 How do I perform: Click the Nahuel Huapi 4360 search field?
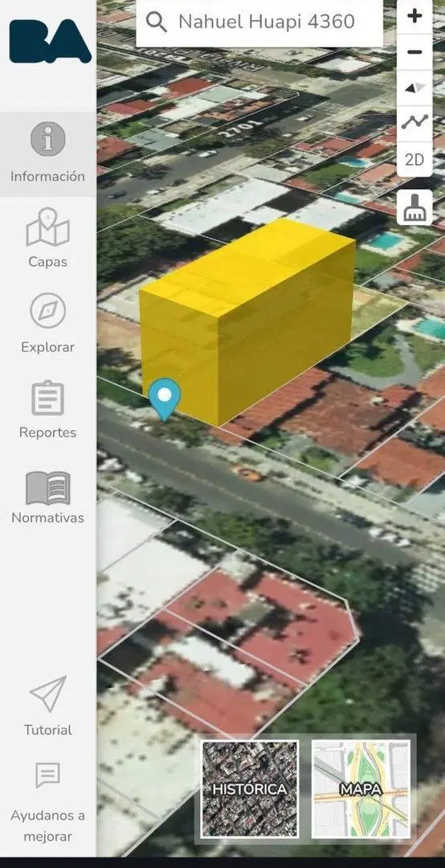coord(259,23)
